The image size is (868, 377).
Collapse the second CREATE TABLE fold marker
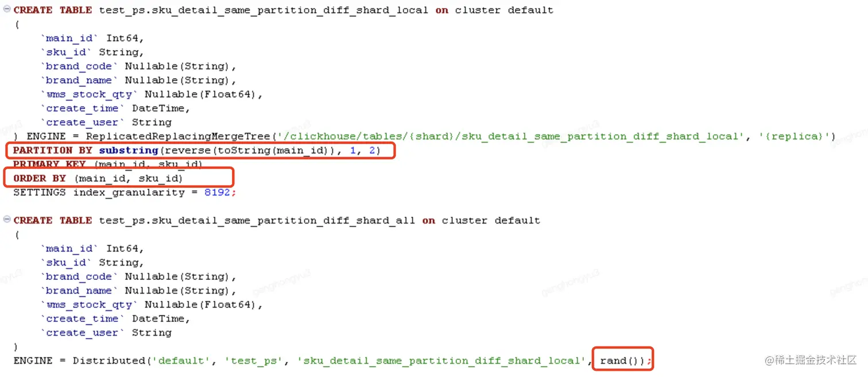(7, 220)
